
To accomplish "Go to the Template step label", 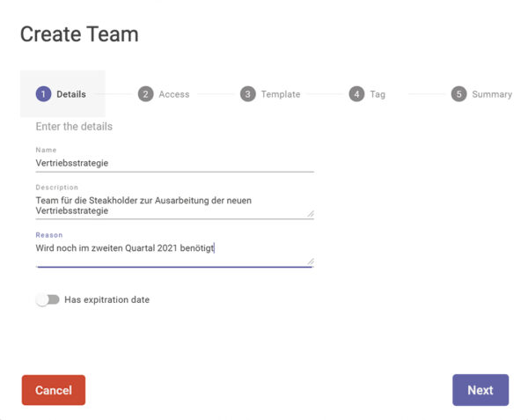I will [281, 94].
